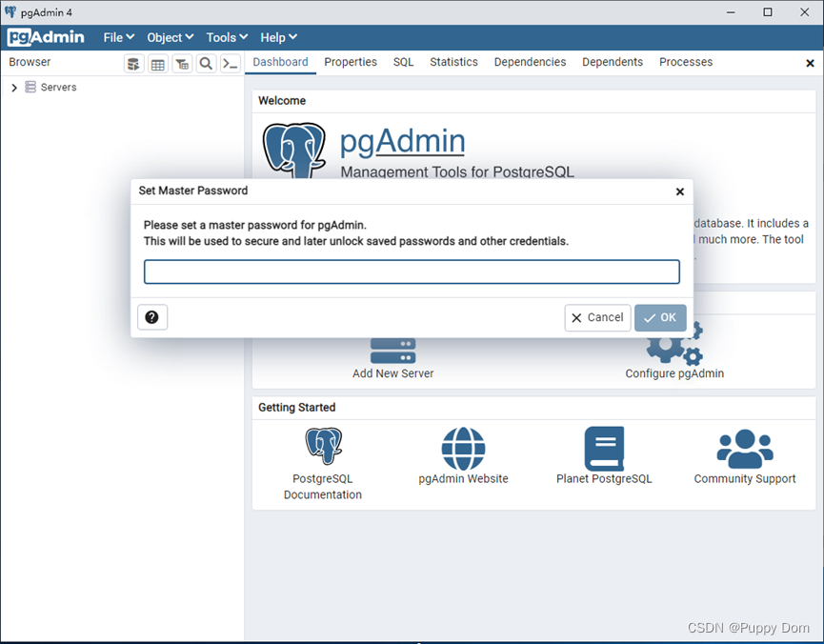Switch to the Dependencies tab
Viewport: 824px width, 644px height.
click(x=530, y=62)
